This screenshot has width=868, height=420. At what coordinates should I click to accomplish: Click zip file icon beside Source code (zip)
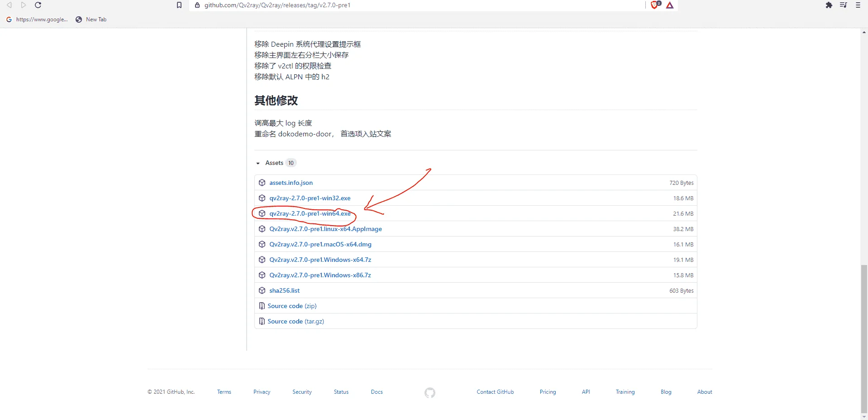pyautogui.click(x=262, y=306)
